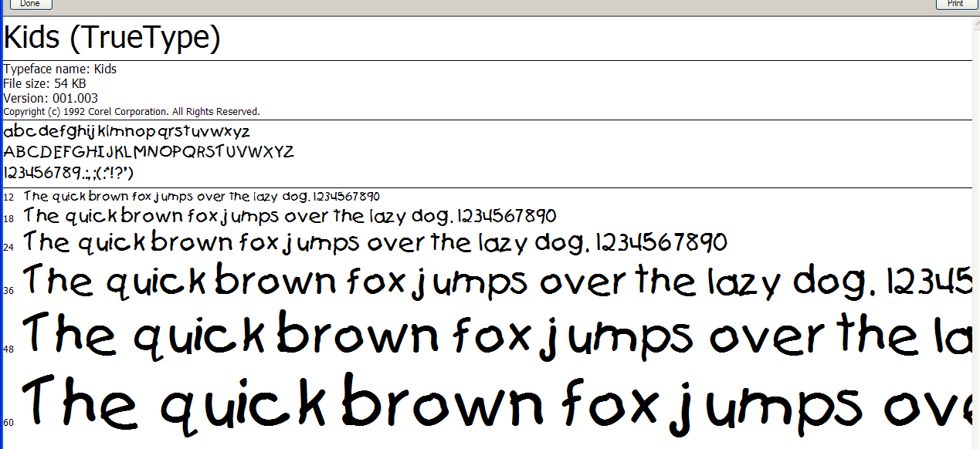Click the "Typeface name: Kids" line
The image size is (980, 449).
point(60,69)
